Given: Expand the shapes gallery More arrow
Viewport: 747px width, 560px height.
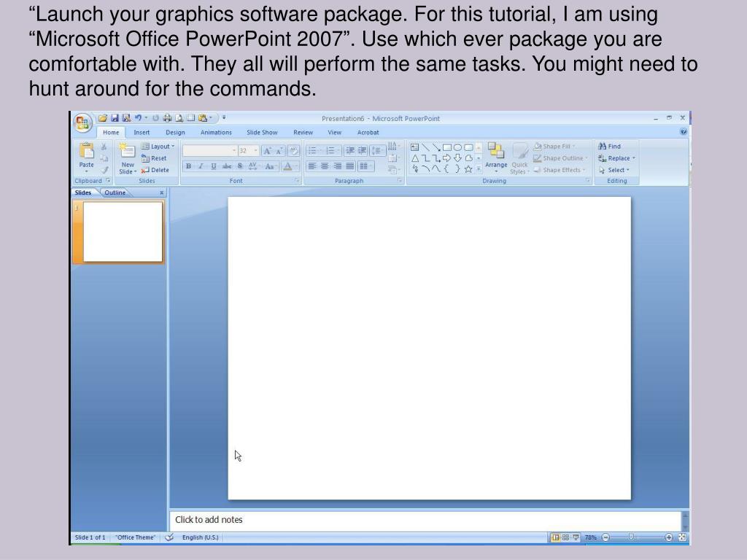Looking at the screenshot, I should [x=479, y=169].
